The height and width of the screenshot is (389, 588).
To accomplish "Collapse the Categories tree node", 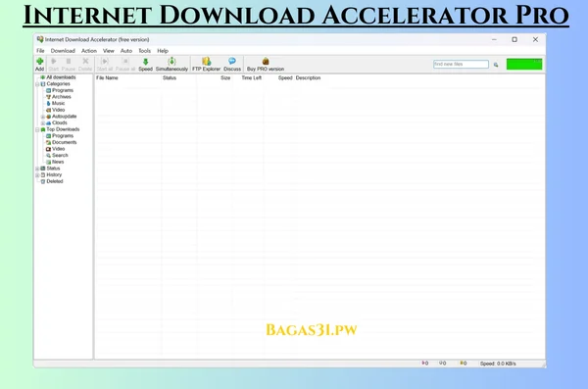I will pyautogui.click(x=37, y=84).
